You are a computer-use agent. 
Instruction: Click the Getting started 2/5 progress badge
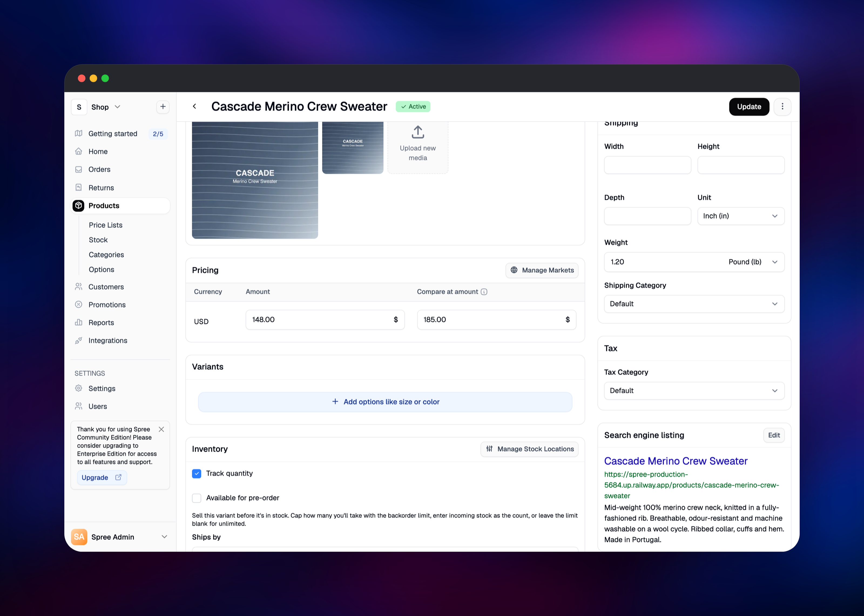[158, 134]
